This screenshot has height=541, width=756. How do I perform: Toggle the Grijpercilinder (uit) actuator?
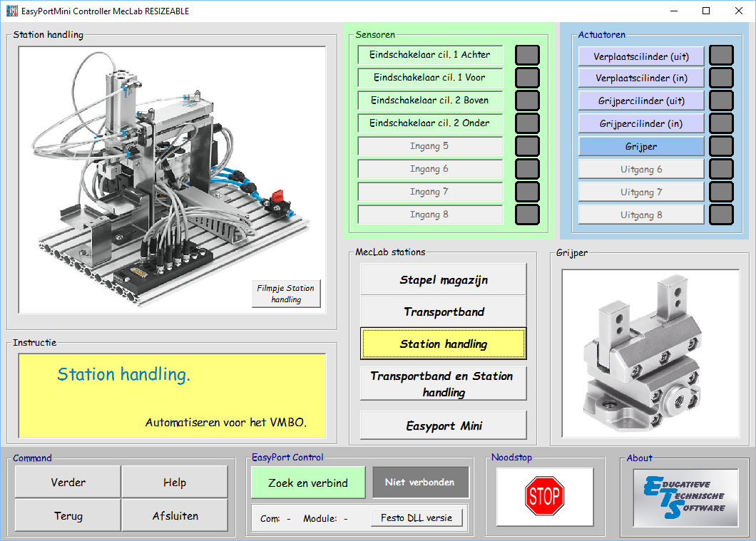click(640, 101)
